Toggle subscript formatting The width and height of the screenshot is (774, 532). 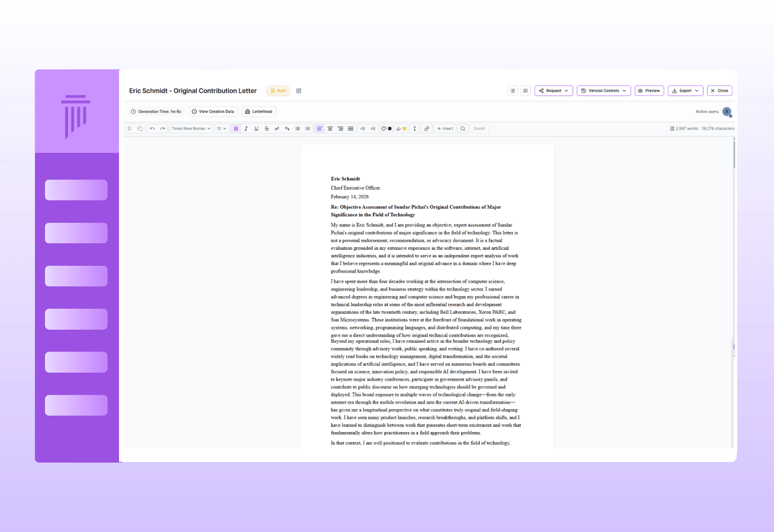(287, 128)
